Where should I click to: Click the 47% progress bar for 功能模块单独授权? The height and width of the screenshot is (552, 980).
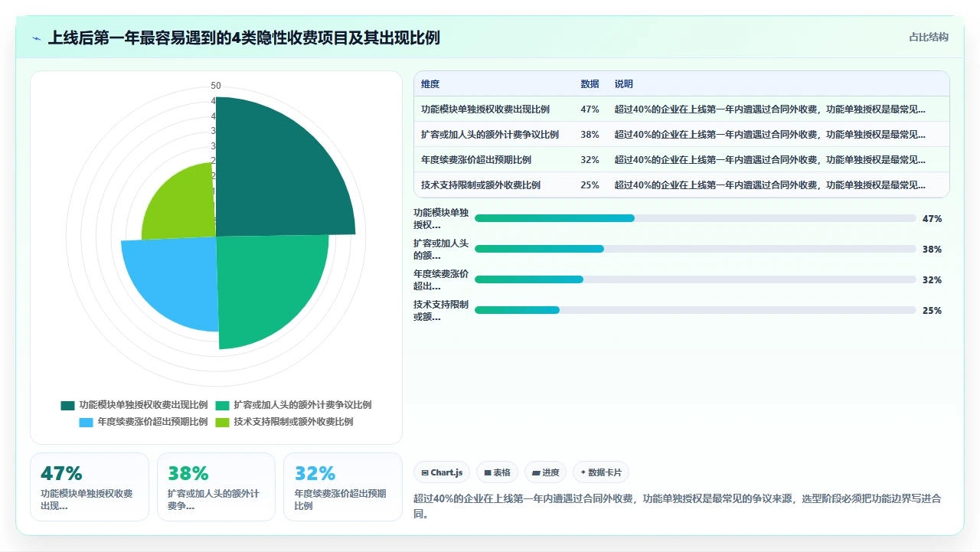[695, 218]
